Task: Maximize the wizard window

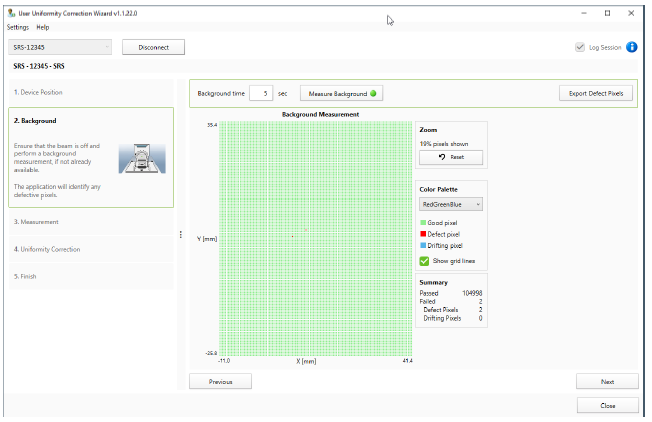Action: 608,13
